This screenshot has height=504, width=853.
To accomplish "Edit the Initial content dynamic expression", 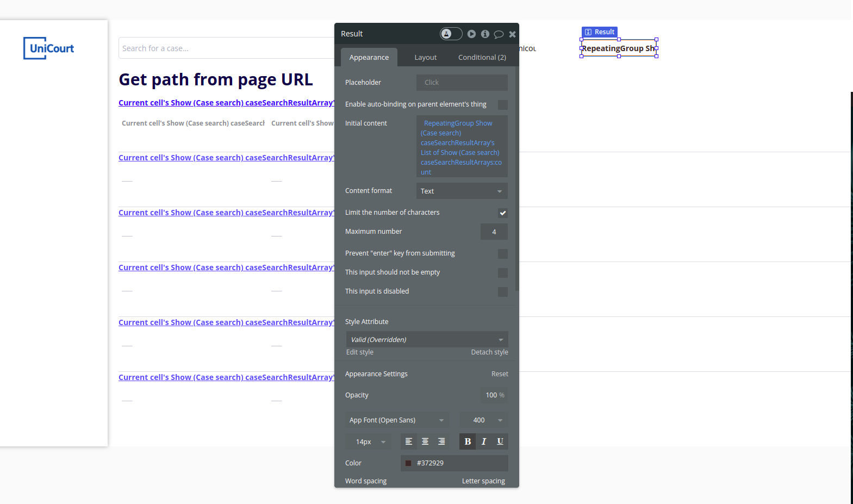I will click(x=462, y=146).
